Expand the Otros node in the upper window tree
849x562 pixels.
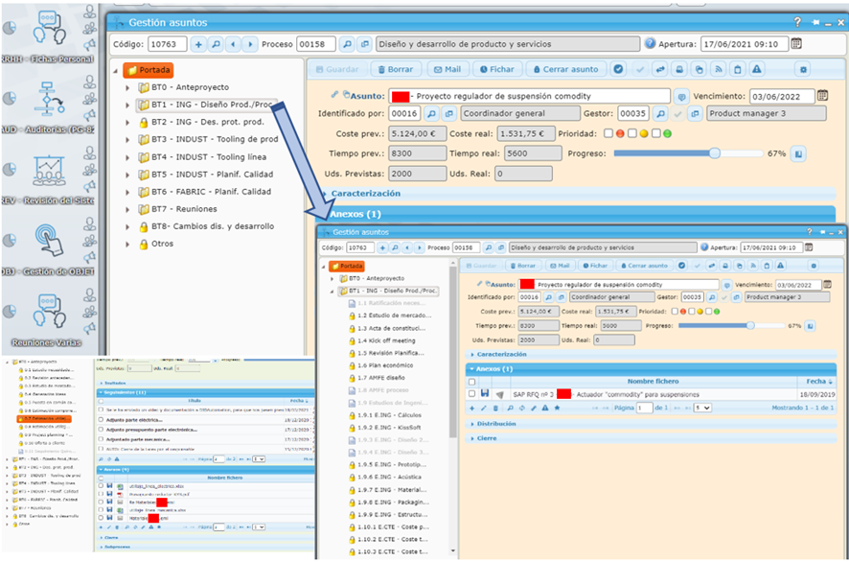pos(128,244)
